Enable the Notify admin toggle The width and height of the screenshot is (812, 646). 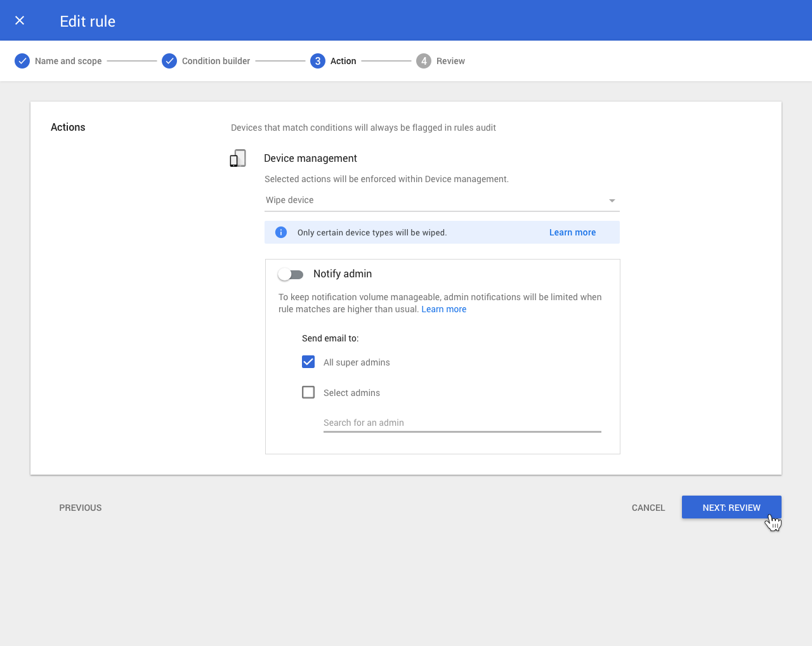tap(291, 274)
